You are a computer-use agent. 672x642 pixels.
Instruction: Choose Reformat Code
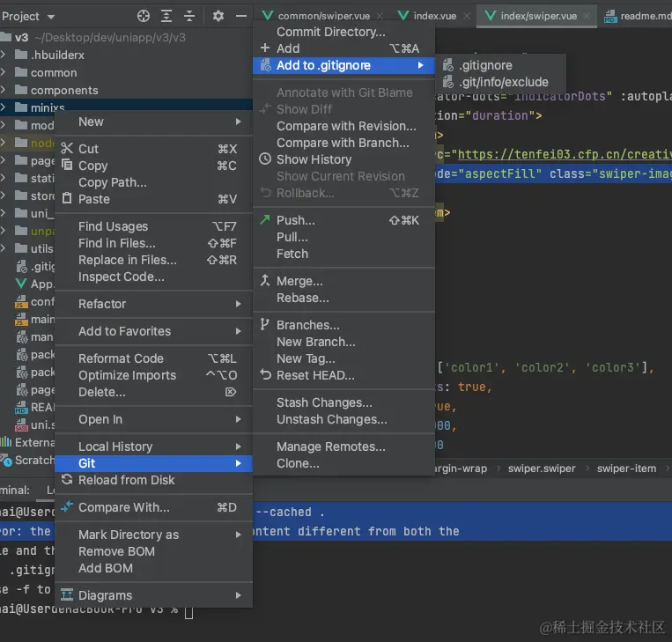pyautogui.click(x=153, y=358)
